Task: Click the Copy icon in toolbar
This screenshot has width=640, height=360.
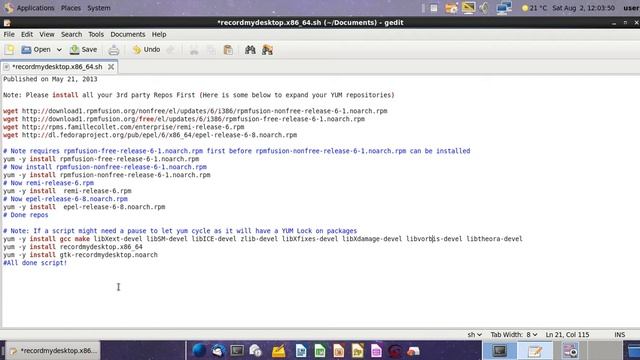Action: pyautogui.click(x=211, y=50)
